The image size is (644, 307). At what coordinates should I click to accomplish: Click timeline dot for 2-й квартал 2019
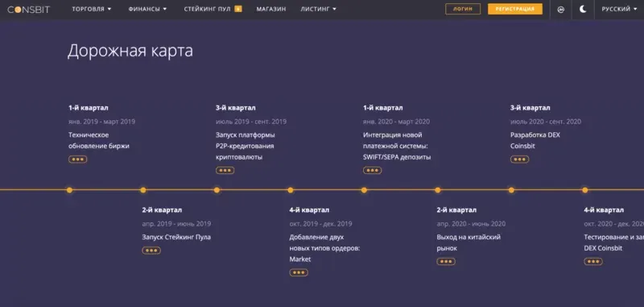tap(143, 190)
